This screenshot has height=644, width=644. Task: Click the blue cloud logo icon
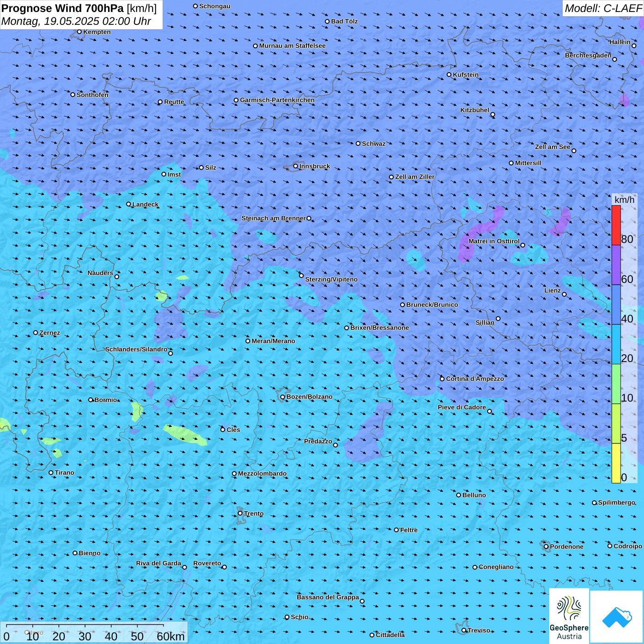coord(616,617)
